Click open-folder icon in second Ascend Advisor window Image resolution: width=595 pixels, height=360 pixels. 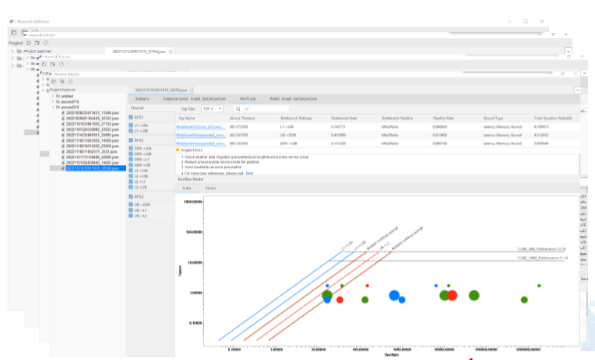pyautogui.click(x=37, y=43)
